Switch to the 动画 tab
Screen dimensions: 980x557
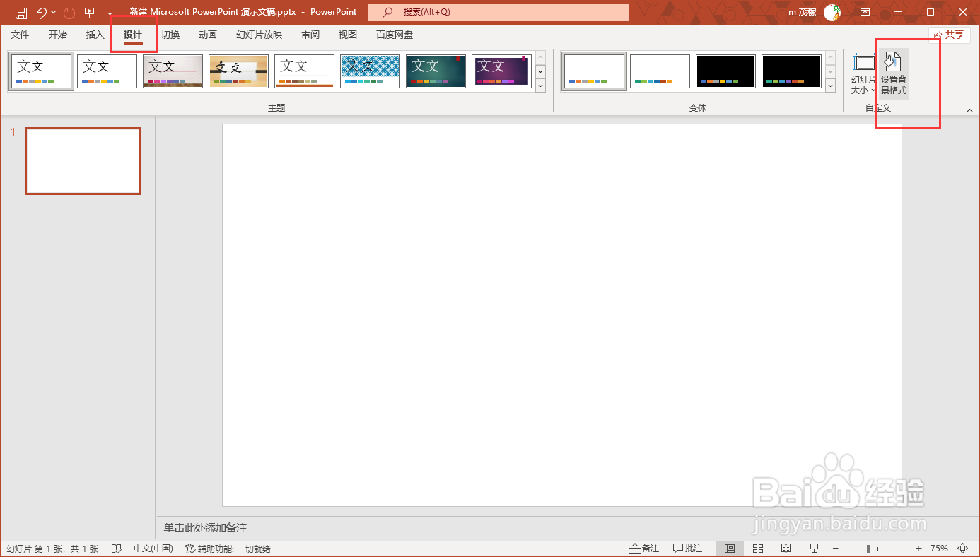(208, 35)
